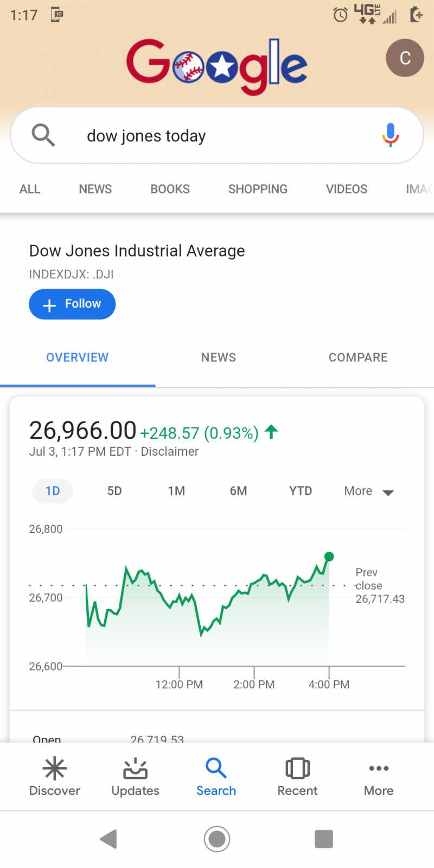Open the Disclaimer link
Screen dimensions: 434x868
point(170,451)
